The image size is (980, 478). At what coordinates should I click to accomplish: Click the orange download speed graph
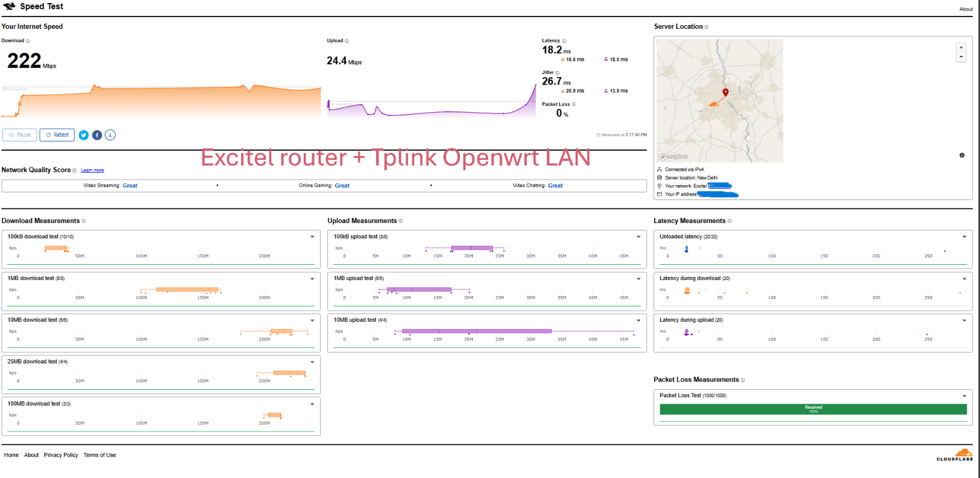tap(161, 101)
